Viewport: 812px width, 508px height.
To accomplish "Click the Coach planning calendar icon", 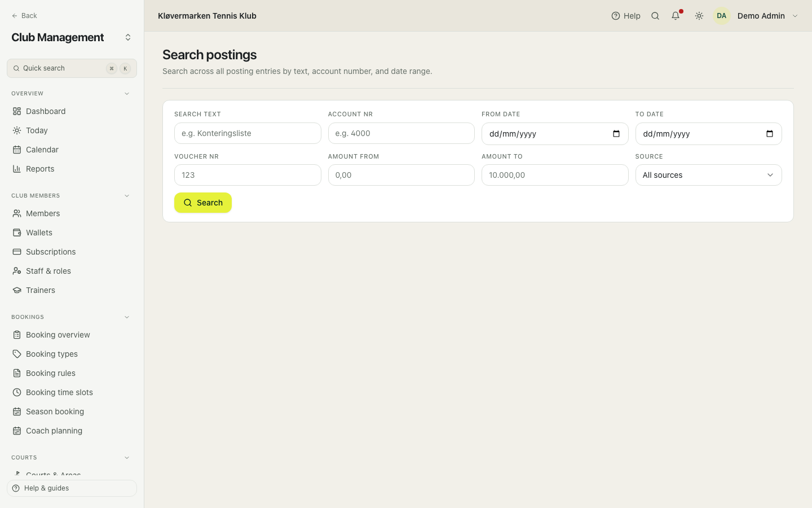I will 17,431.
